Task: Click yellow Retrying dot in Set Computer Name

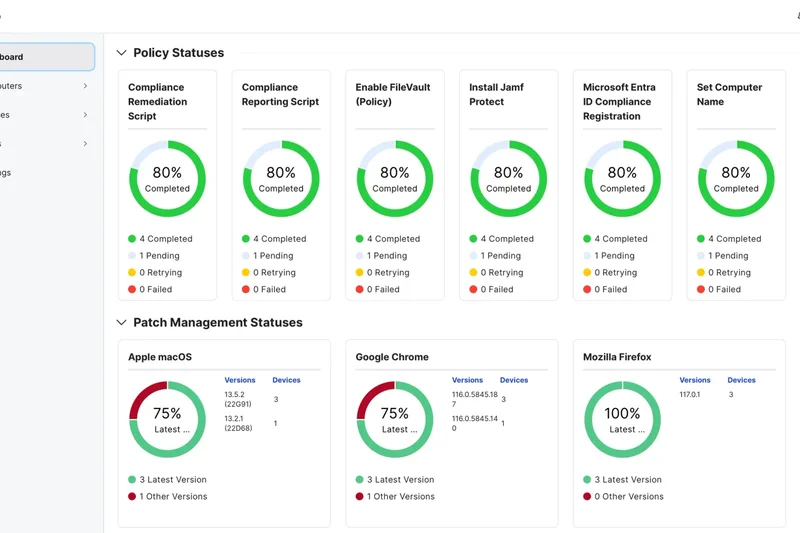Action: [x=701, y=273]
